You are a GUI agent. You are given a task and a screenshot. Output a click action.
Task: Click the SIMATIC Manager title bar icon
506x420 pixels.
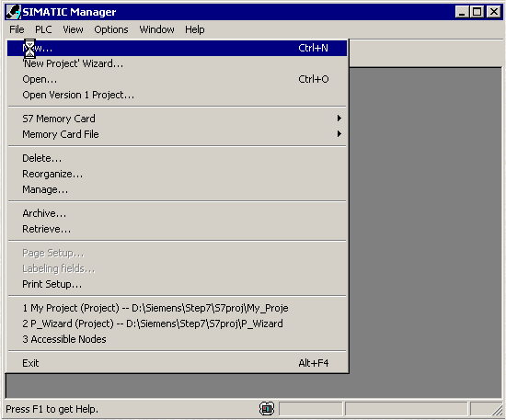point(14,12)
